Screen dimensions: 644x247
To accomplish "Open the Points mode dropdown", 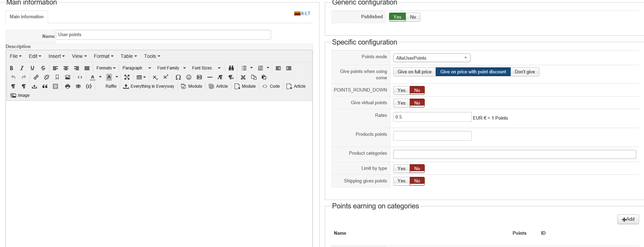I will point(431,58).
